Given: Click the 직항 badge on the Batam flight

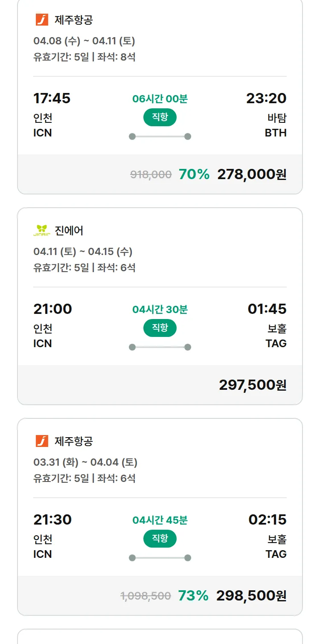Looking at the screenshot, I should [x=160, y=117].
